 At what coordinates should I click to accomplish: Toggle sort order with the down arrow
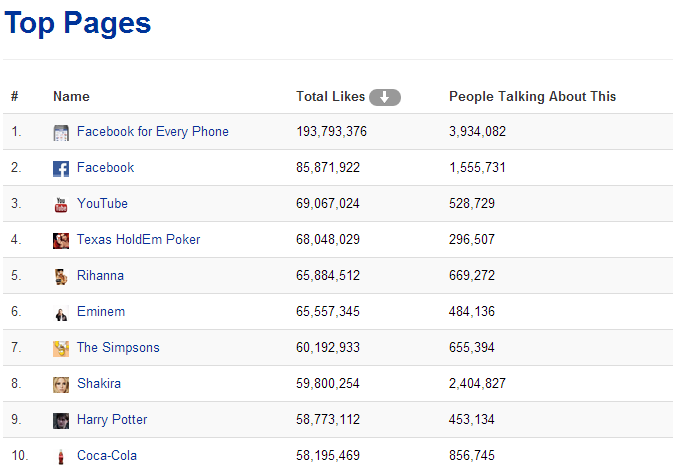click(x=385, y=97)
